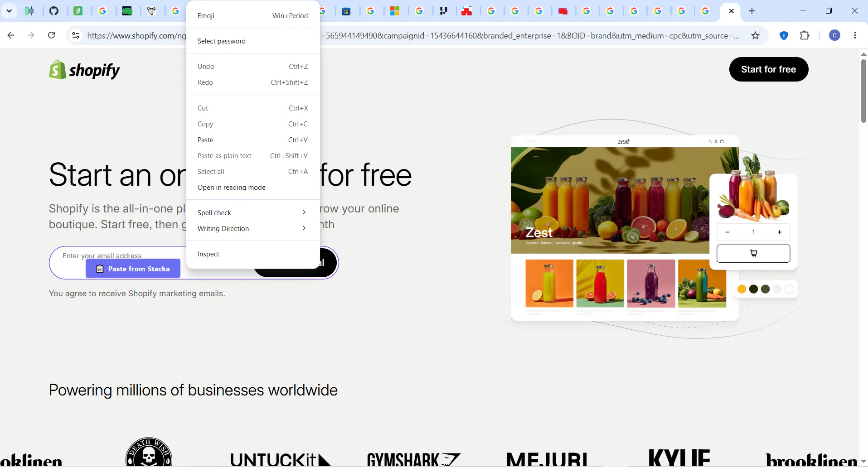Open the tab search dropdown arrow

pos(9,11)
